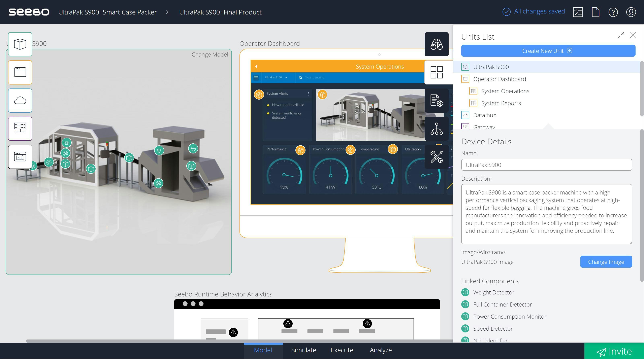Expand the Units List panel
This screenshot has height=359, width=644.
pos(620,35)
